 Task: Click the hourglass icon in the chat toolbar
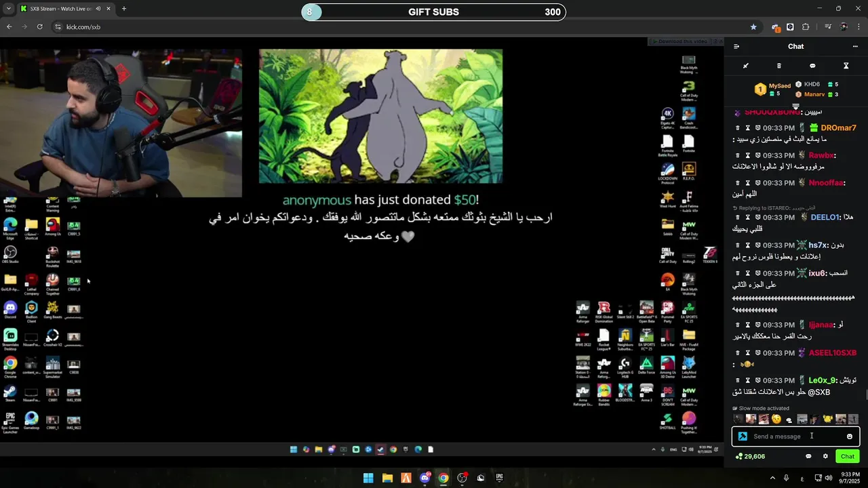846,66
